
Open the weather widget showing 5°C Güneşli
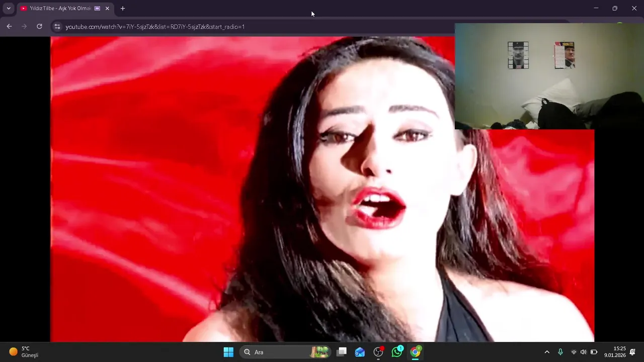point(24,352)
